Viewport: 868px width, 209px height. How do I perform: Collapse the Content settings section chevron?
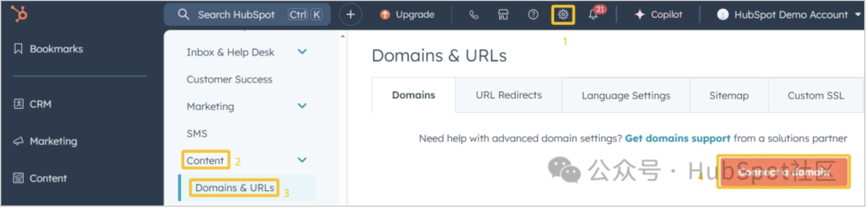tap(302, 160)
